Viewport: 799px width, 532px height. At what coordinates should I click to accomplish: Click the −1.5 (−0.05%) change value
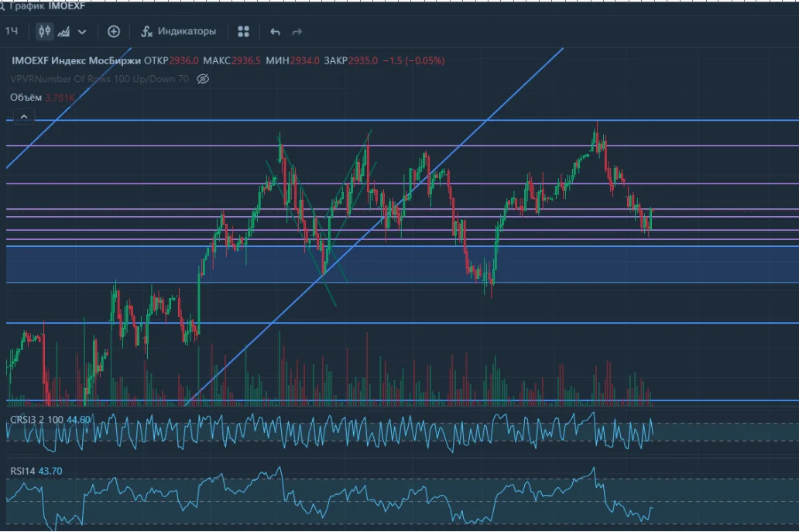[x=413, y=60]
